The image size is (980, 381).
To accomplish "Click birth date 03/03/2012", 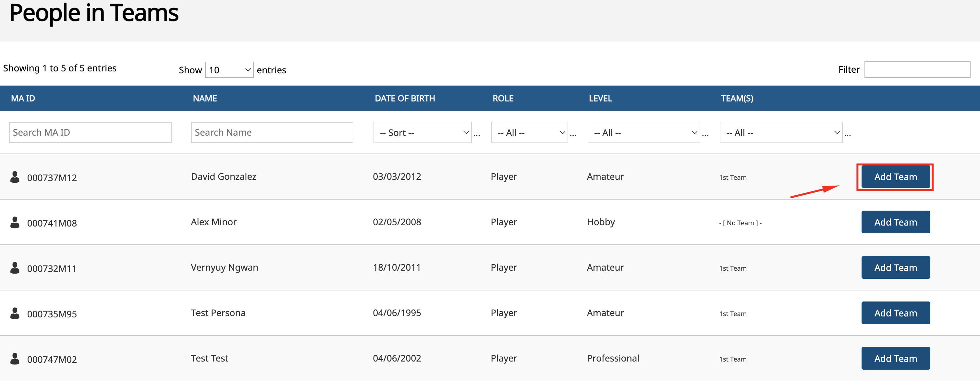I will tap(397, 177).
